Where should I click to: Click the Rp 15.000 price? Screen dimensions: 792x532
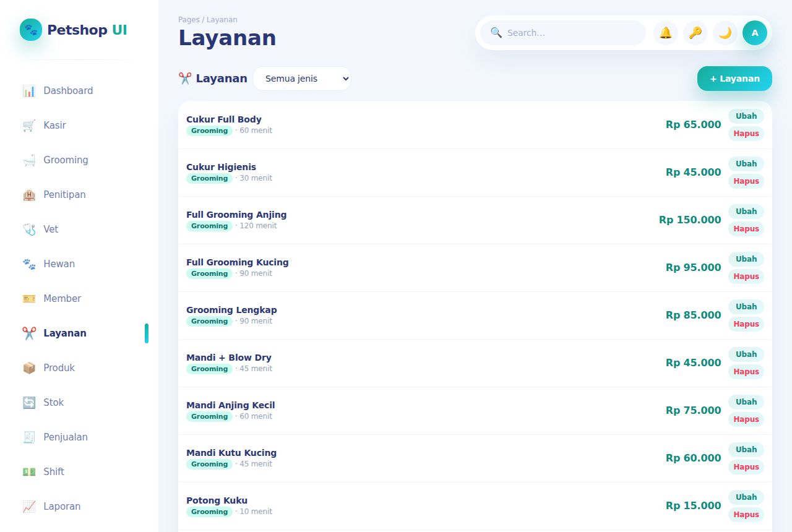pos(693,505)
